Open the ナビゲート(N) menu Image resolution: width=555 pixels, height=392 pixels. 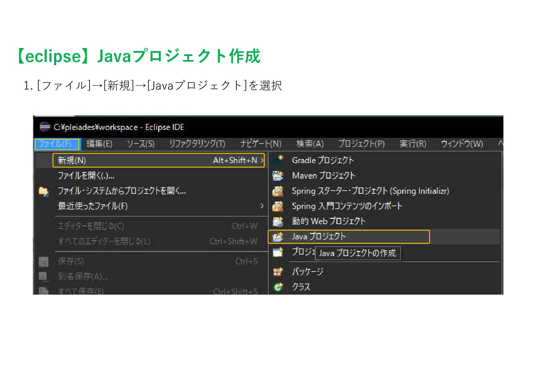click(x=261, y=144)
